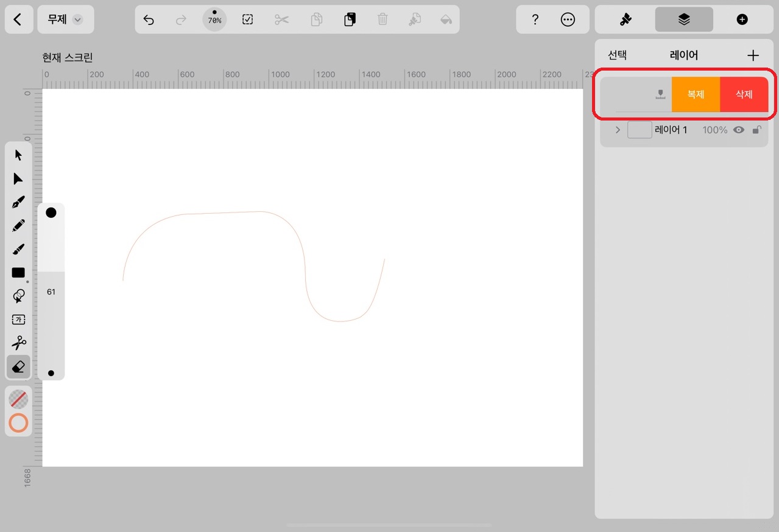The width and height of the screenshot is (779, 532).
Task: Open help with the question mark
Action: (535, 19)
